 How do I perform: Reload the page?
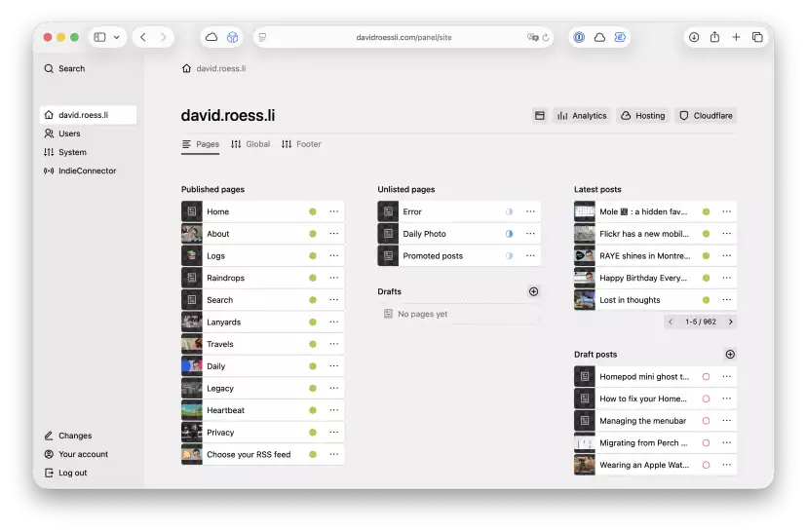pyautogui.click(x=546, y=37)
